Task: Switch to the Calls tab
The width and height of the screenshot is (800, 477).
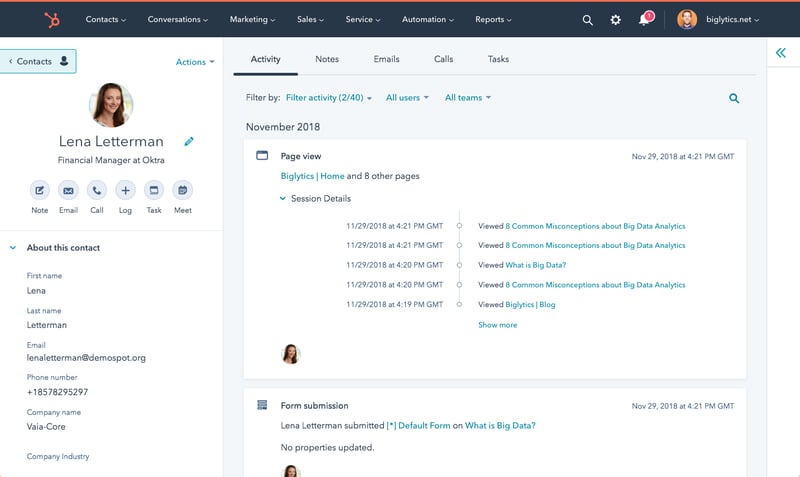Action: [x=443, y=59]
